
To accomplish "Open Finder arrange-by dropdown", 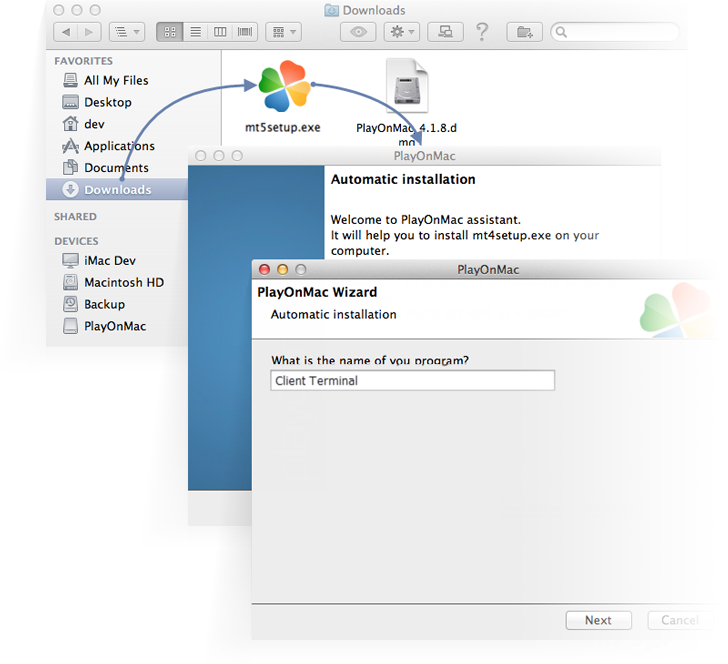I will coord(284,32).
